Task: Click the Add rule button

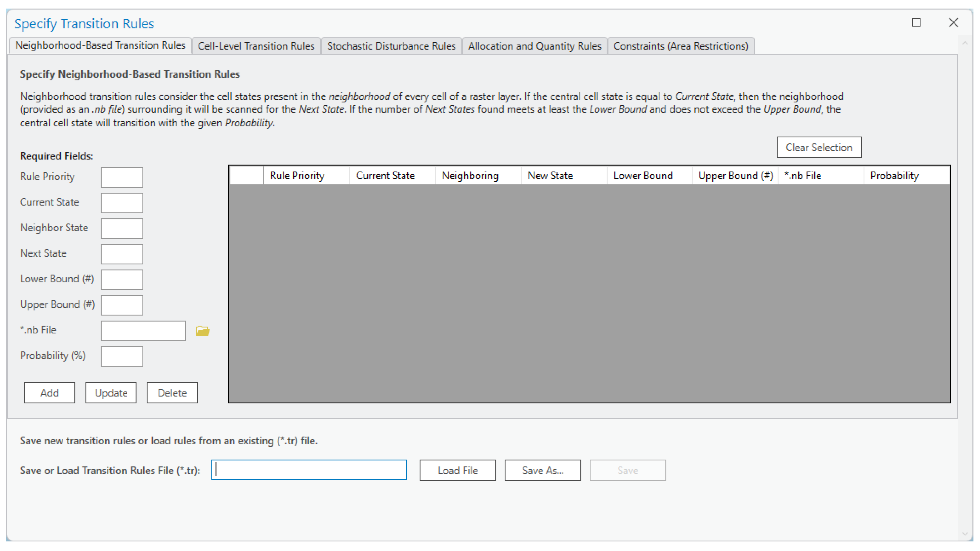Action: pyautogui.click(x=50, y=392)
